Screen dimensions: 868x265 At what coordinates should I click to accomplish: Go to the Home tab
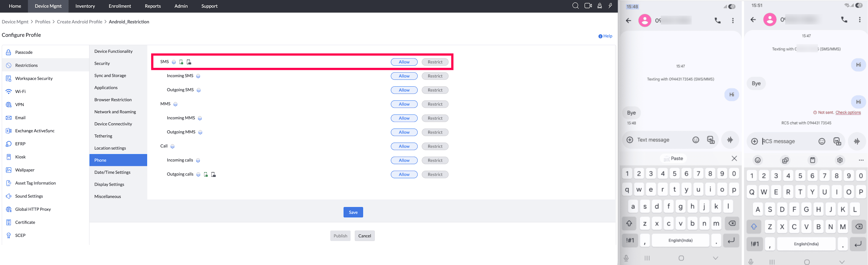15,6
